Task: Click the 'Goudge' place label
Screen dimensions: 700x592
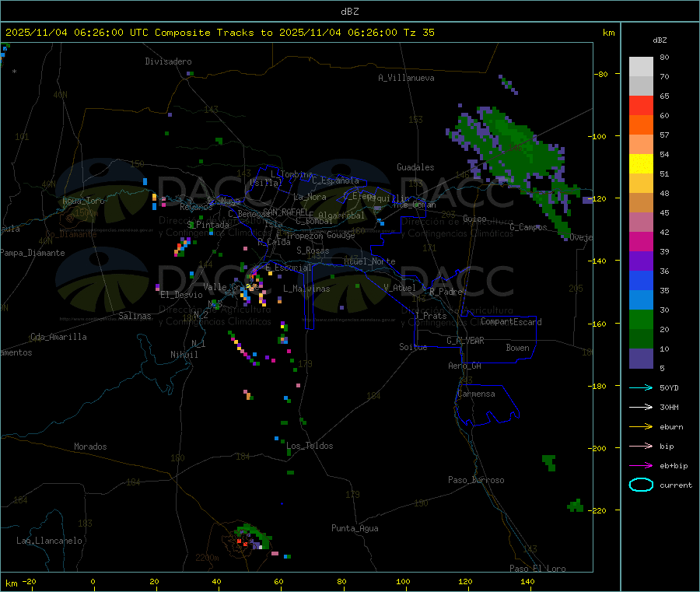Action: pos(341,235)
